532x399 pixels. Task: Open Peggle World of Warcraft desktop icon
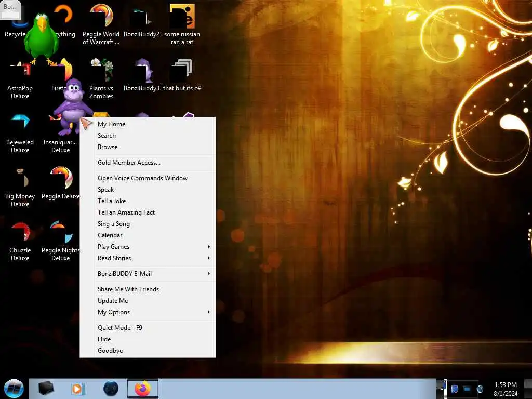click(101, 24)
